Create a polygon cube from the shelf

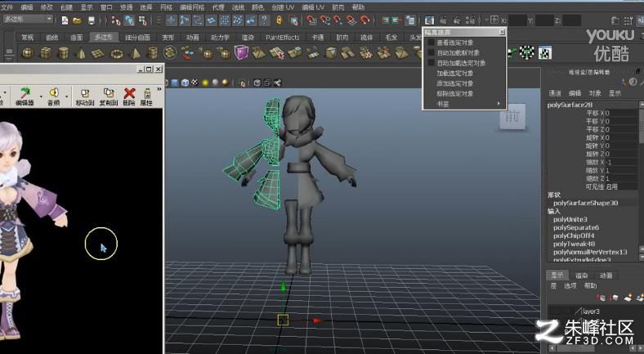pos(45,53)
